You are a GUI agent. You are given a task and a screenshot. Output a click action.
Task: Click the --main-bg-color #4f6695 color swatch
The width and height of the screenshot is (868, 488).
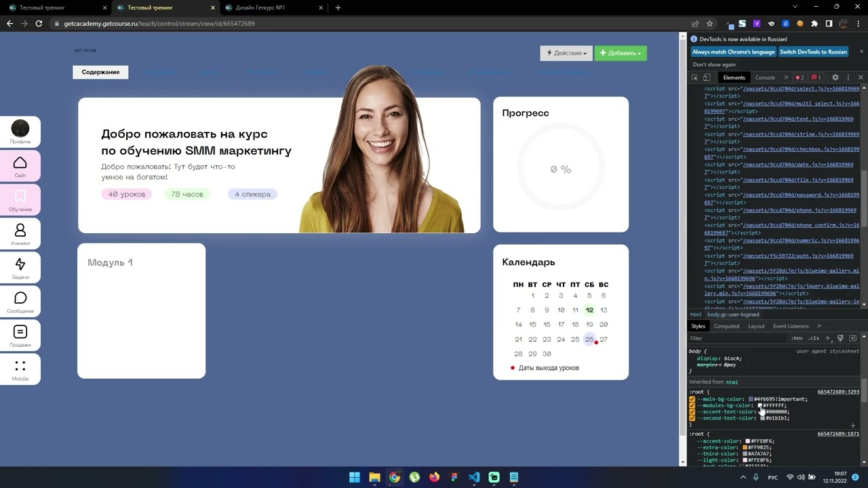tap(751, 399)
